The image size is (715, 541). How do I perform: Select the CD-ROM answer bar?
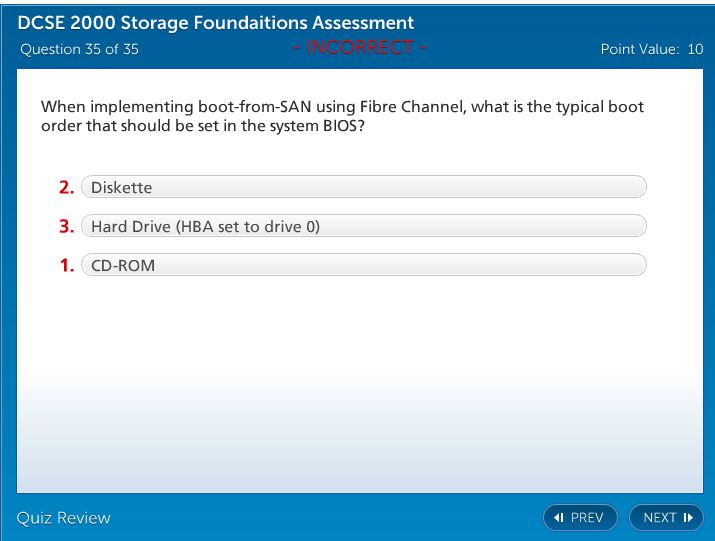coord(363,265)
